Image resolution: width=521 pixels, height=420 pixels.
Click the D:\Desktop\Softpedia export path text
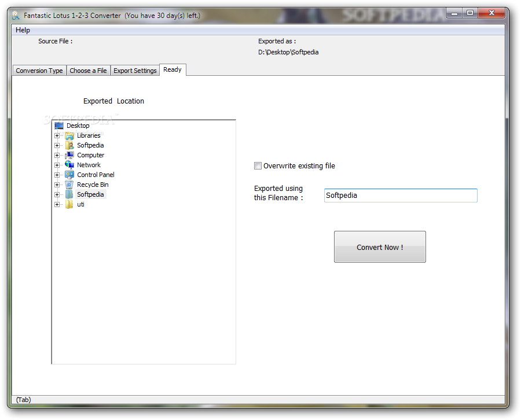coord(288,52)
